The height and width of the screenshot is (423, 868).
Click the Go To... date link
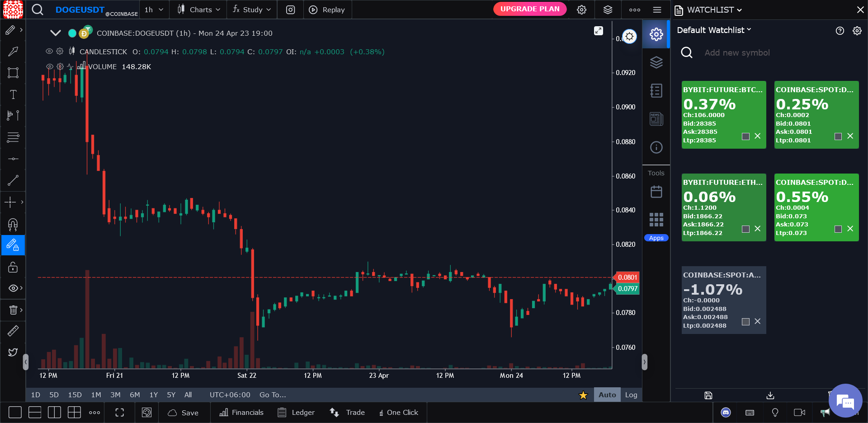[273, 395]
